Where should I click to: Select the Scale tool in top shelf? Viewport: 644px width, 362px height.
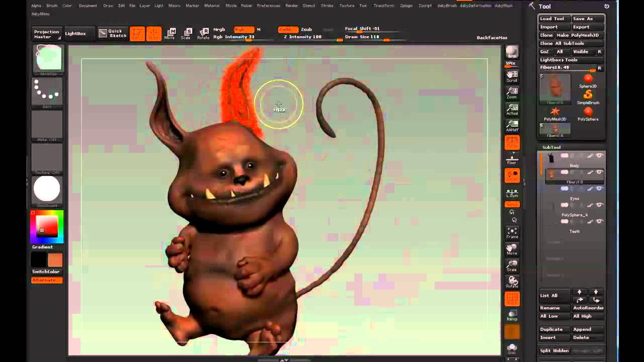[186, 34]
